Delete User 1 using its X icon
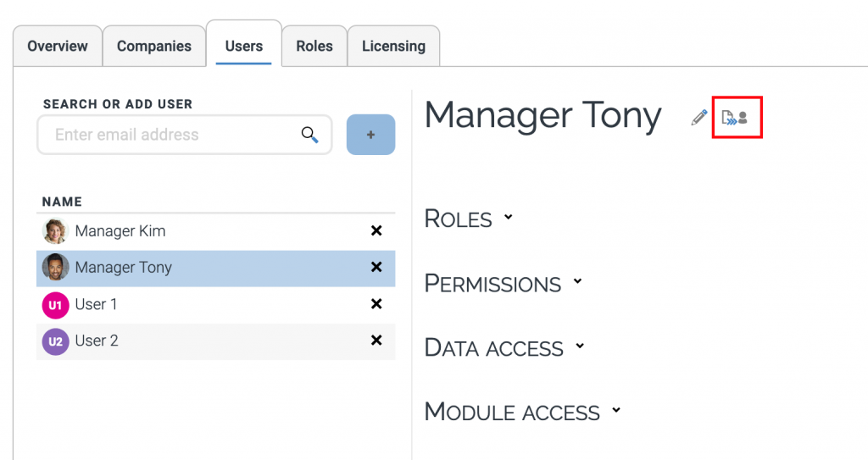 [x=376, y=304]
